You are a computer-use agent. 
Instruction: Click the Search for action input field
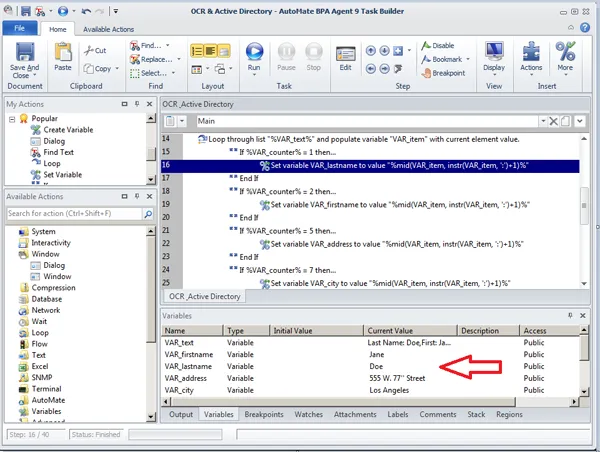pos(75,213)
